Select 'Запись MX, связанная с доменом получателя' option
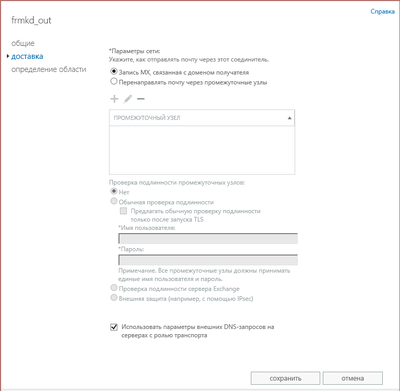This screenshot has width=400, height=391. (114, 71)
